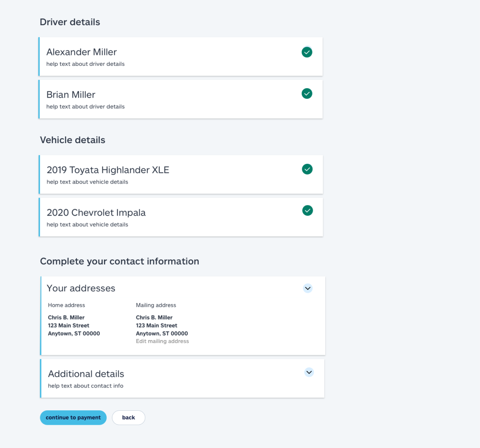Click help text about contact info
Image resolution: width=480 pixels, height=448 pixels.
coord(86,386)
